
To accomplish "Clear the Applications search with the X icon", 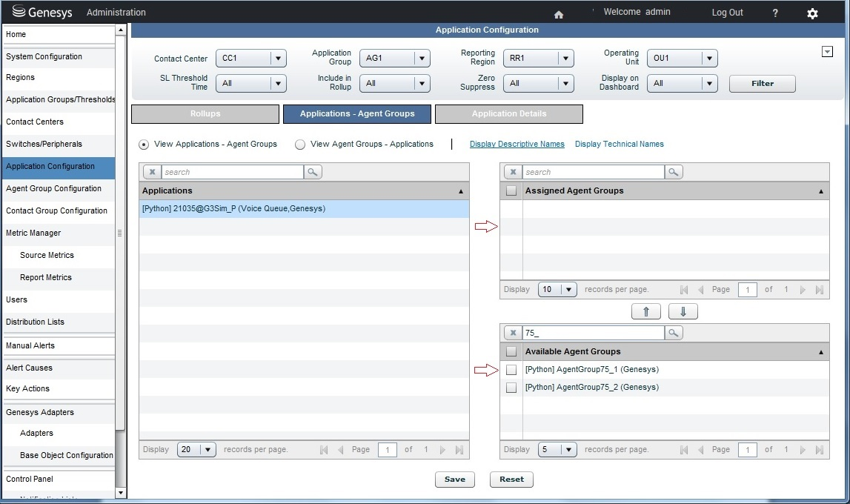I will point(153,172).
